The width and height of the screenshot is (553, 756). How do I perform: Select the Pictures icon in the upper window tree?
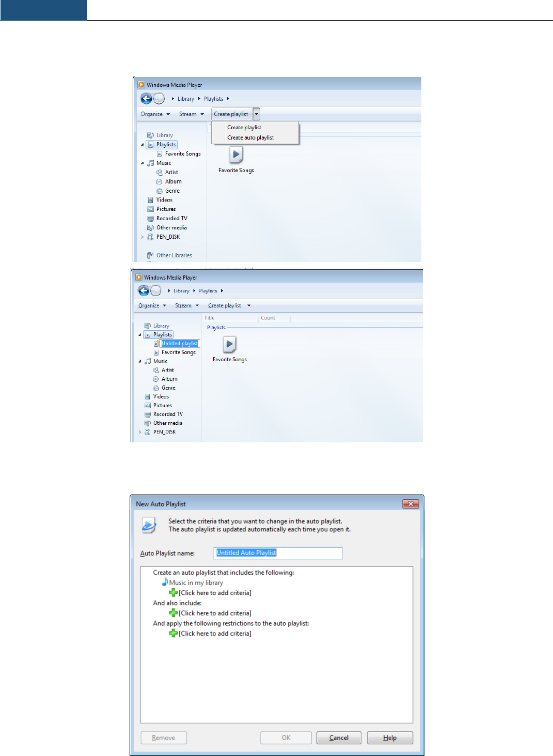(150, 209)
